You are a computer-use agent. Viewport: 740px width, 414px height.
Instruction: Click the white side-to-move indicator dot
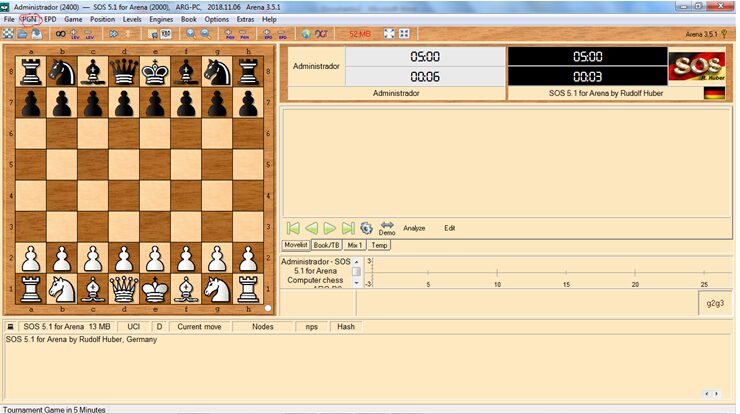pyautogui.click(x=268, y=308)
